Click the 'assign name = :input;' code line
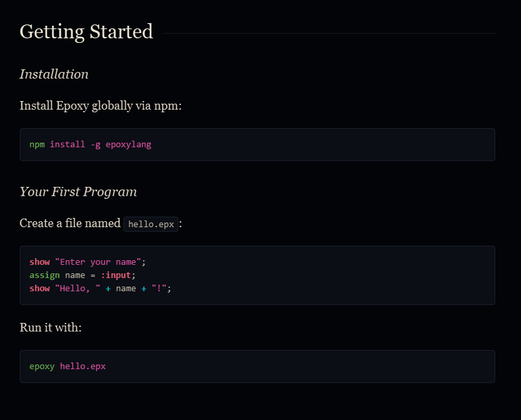 pos(83,275)
